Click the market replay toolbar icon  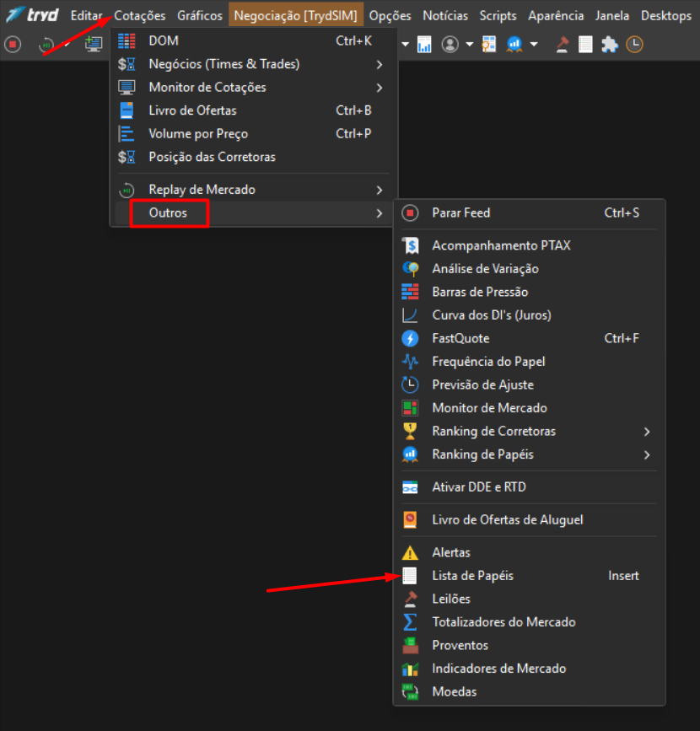click(46, 45)
